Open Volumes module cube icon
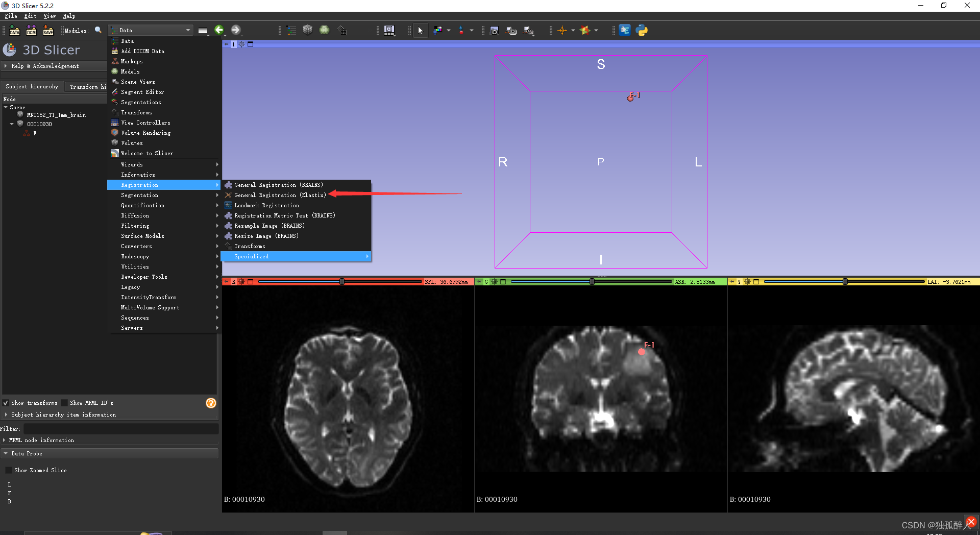Image resolution: width=980 pixels, height=535 pixels. point(307,30)
